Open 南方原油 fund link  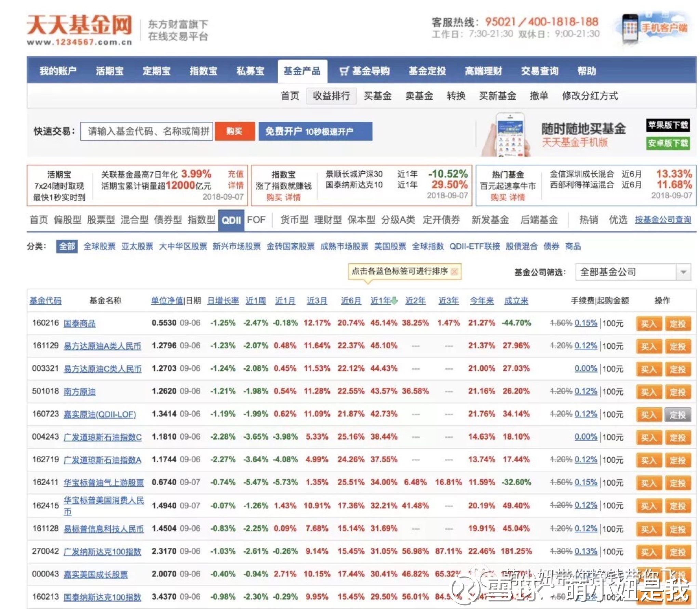[x=80, y=392]
